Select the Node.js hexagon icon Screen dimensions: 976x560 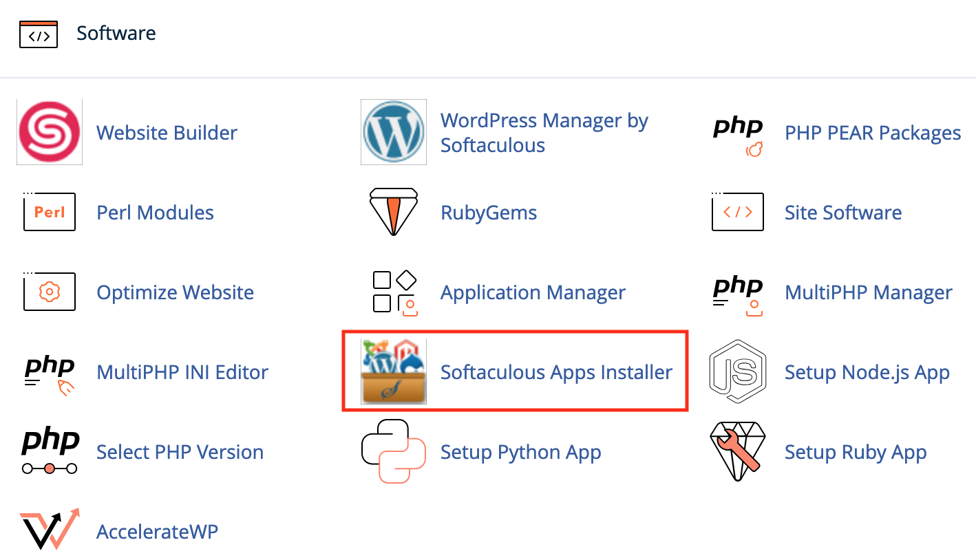coord(738,371)
